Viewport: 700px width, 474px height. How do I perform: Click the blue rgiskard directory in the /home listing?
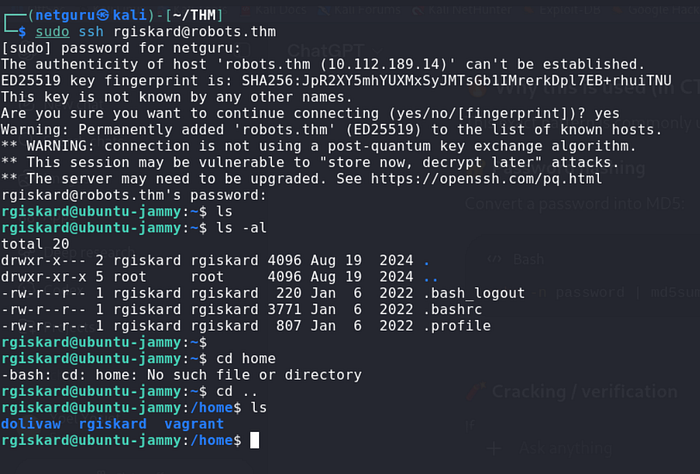tap(112, 424)
